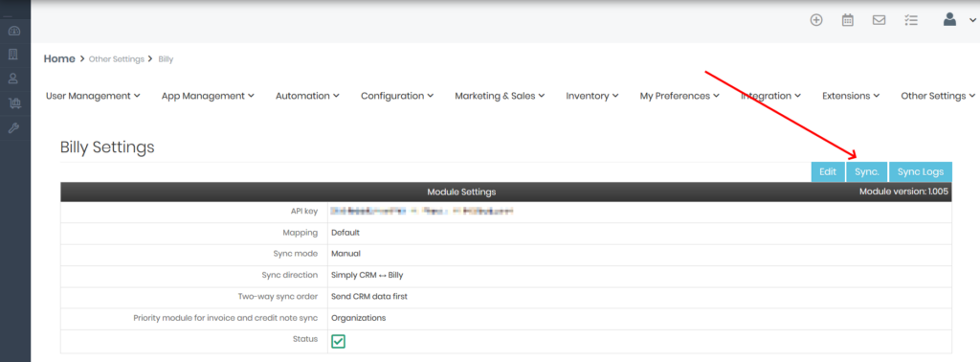
Task: Open the contacts person sidebar icon
Action: coord(13,79)
